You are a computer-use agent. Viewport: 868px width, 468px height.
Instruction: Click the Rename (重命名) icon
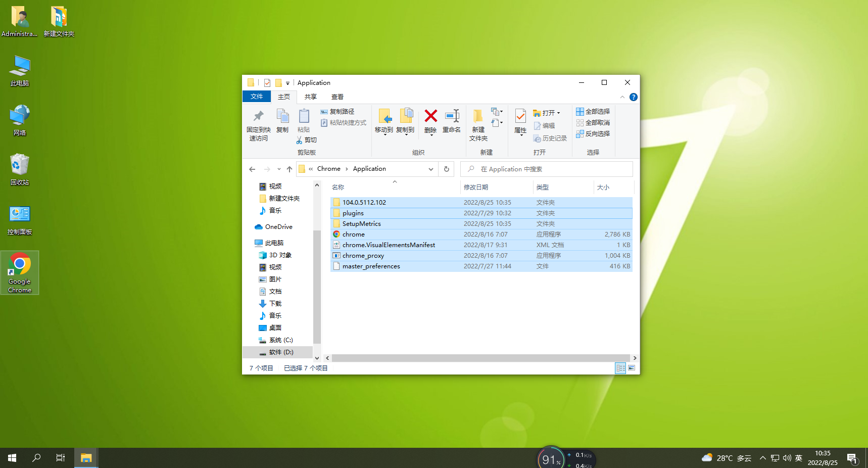[452, 116]
